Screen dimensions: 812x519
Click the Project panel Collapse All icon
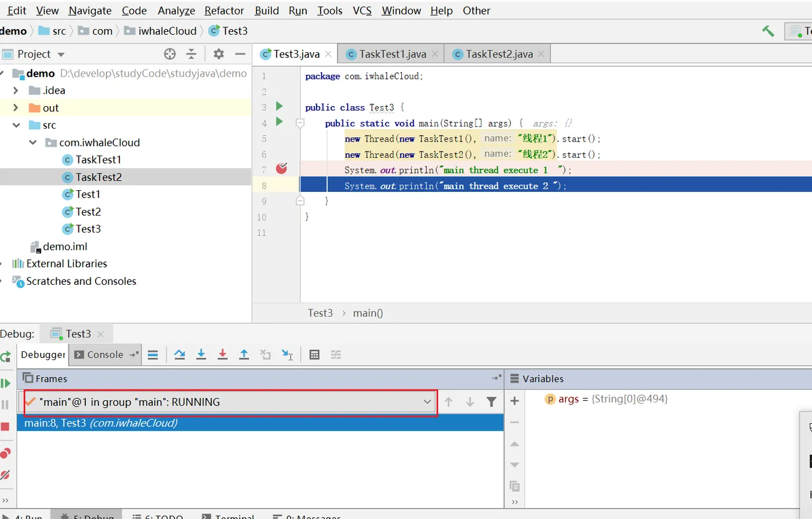point(191,54)
